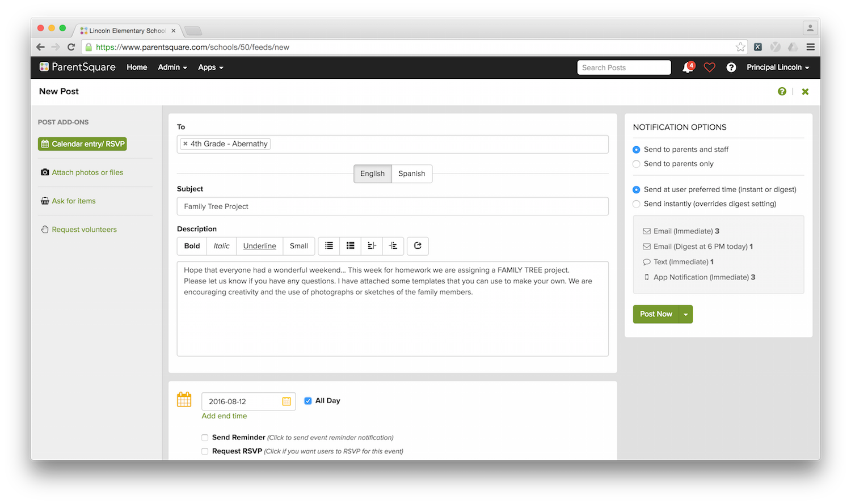This screenshot has height=504, width=851.
Task: Bookmark the page with the star
Action: point(740,47)
